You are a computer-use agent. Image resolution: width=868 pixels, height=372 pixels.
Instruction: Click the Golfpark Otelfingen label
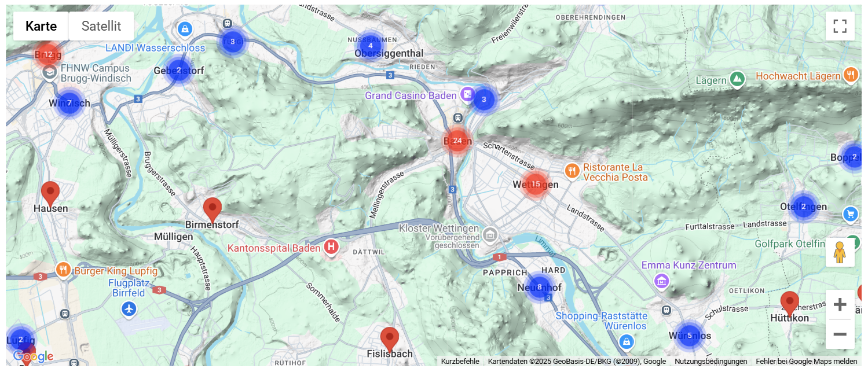point(790,244)
